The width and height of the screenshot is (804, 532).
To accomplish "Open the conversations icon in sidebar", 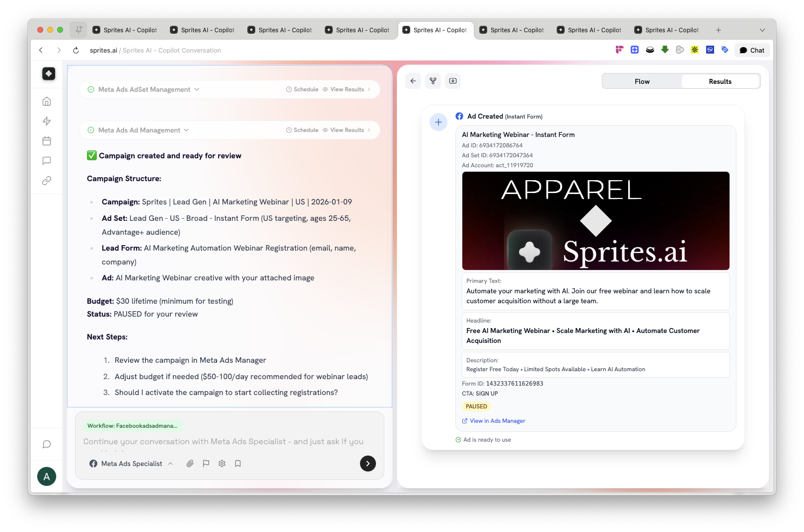I will 47,161.
